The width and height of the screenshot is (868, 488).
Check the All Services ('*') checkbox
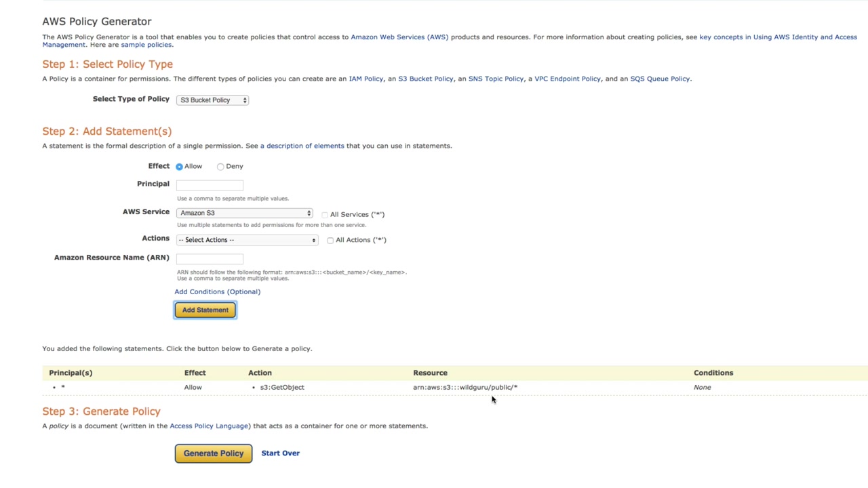point(325,215)
